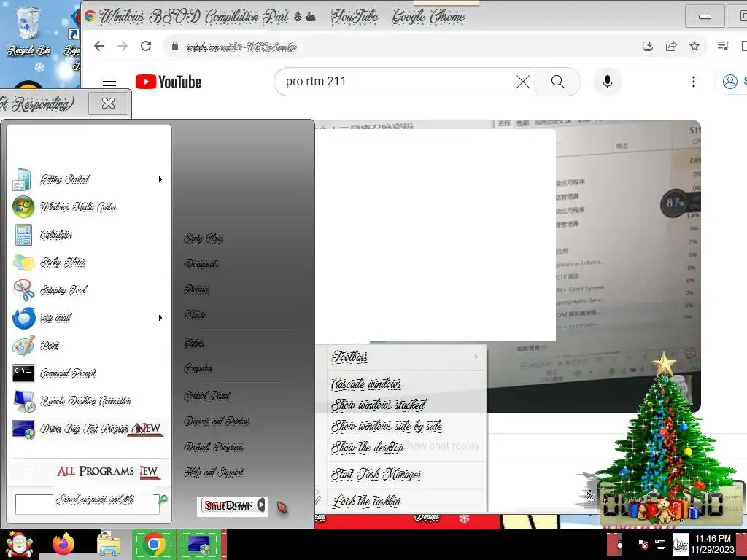
Task: Switch to Chrome on the taskbar
Action: pos(153,544)
